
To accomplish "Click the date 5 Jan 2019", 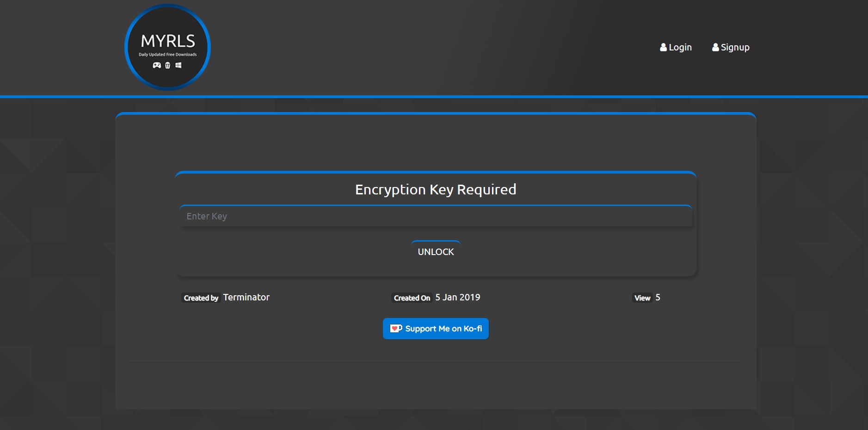I will (x=457, y=297).
